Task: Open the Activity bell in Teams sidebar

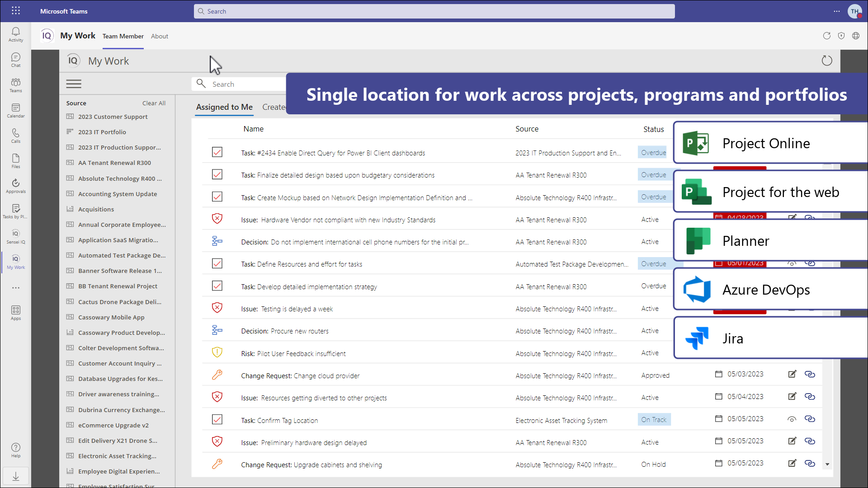Action: 16,34
